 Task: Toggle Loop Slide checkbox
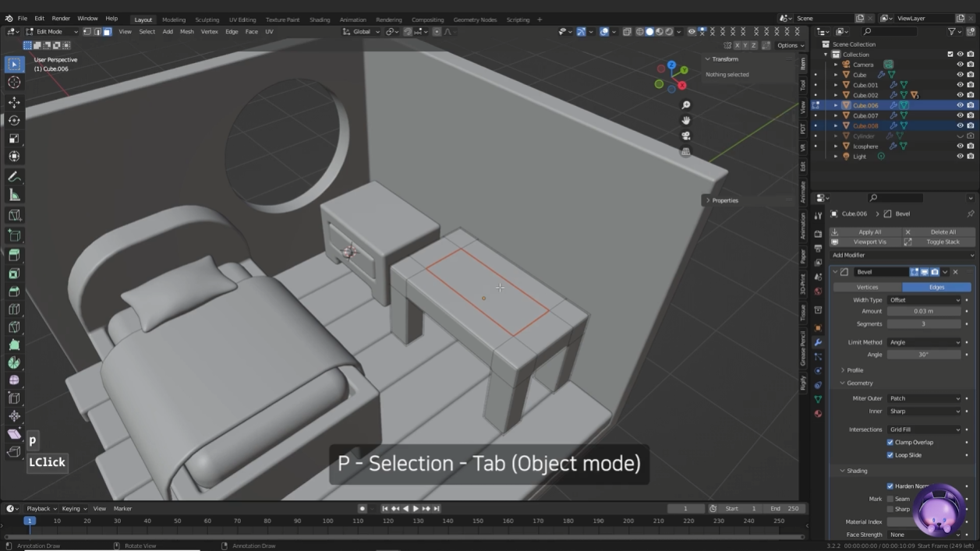(x=890, y=454)
